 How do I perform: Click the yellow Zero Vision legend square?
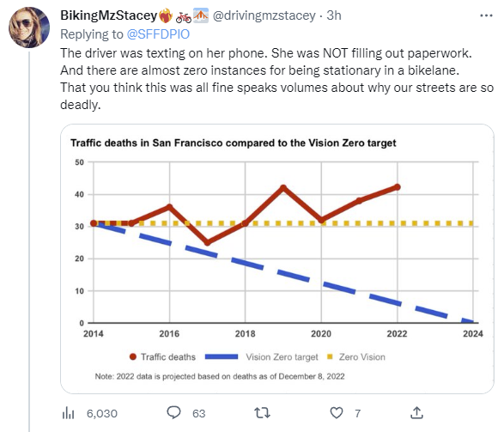(x=330, y=356)
